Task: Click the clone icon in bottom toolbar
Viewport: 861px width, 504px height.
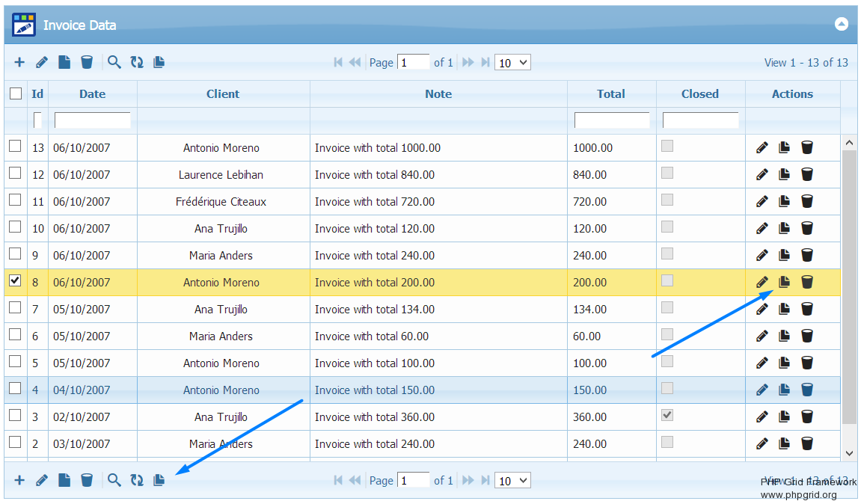Action: coord(159,480)
